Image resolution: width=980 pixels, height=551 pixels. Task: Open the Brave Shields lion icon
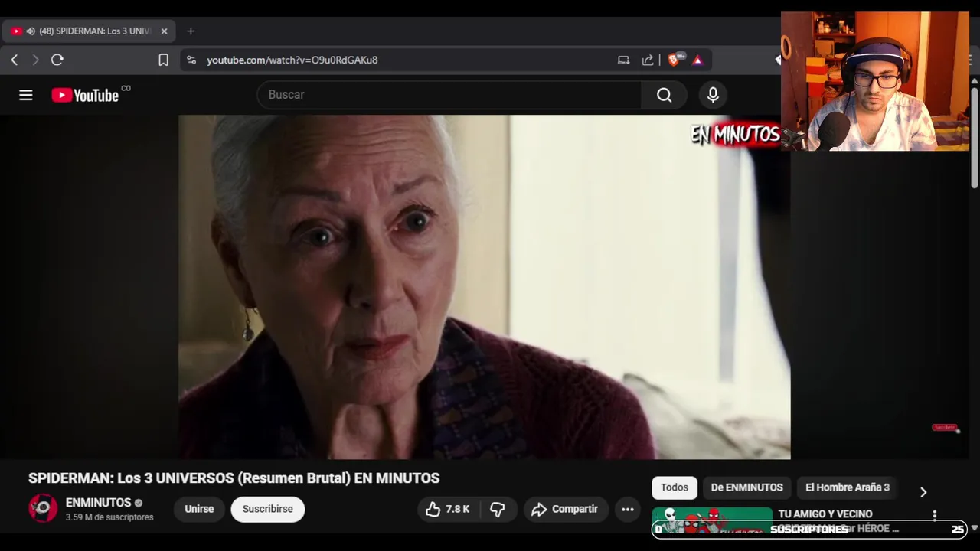coord(674,60)
